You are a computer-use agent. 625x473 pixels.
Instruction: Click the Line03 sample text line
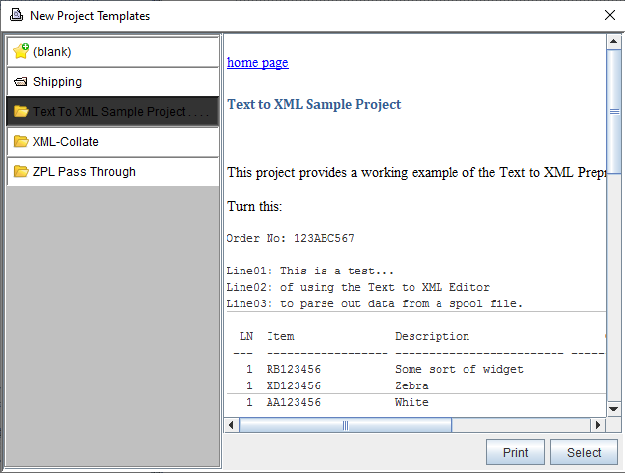[374, 304]
